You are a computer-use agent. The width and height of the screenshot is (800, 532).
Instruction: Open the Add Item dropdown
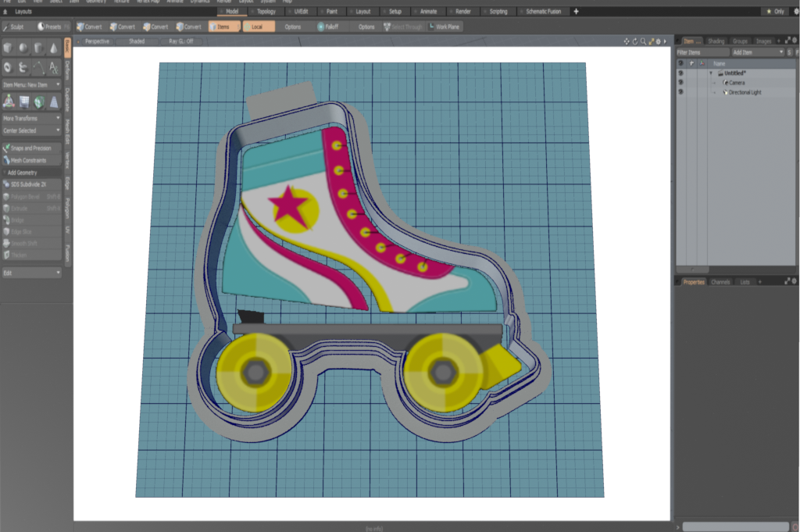(x=757, y=52)
